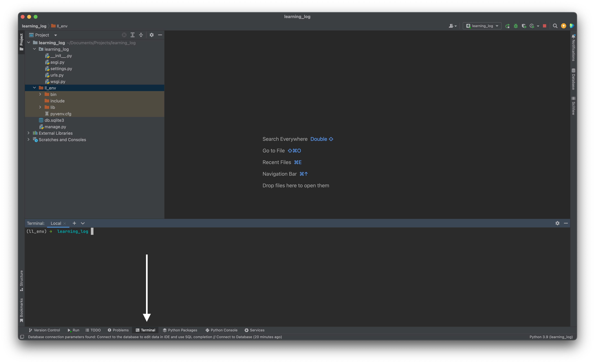The width and height of the screenshot is (595, 364).
Task: Open the TODO tab
Action: pos(93,330)
